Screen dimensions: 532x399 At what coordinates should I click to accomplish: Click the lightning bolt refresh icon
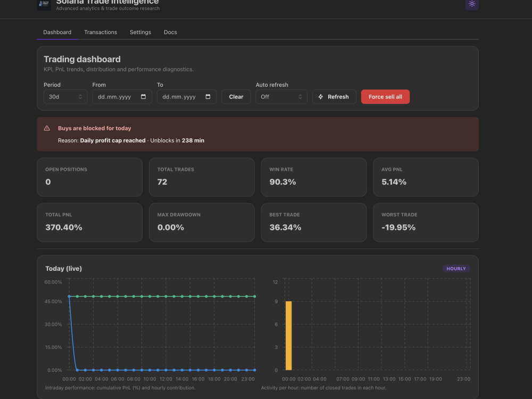[321, 97]
